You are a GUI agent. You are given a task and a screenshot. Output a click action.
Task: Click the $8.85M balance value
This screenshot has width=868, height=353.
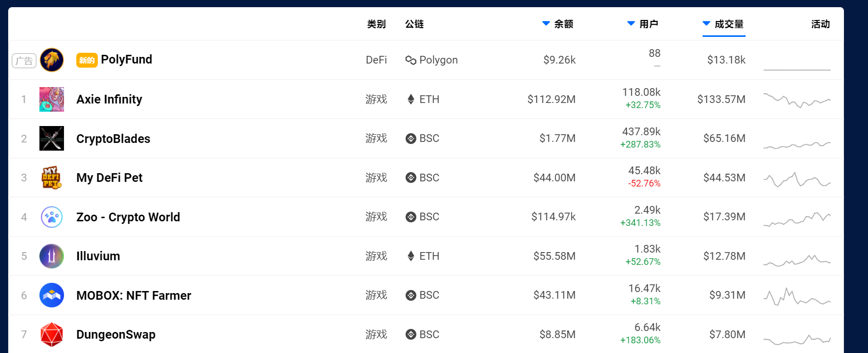(x=558, y=335)
